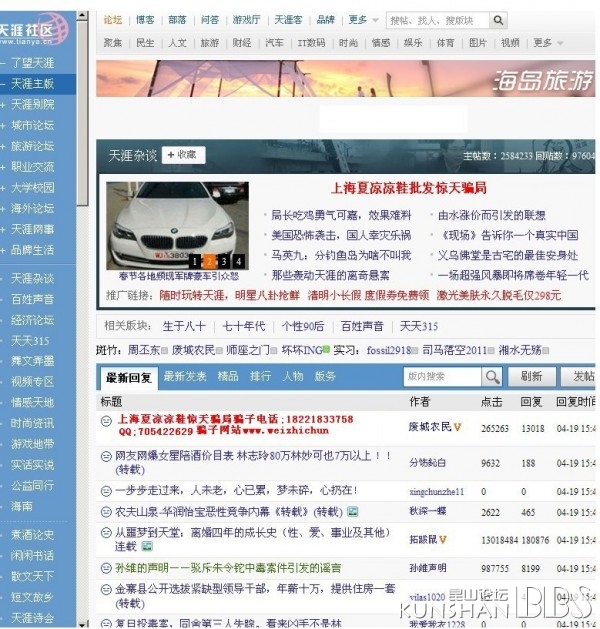Open 游戏厅 in top navigation
Screen dimensions: 600x629
(246, 20)
